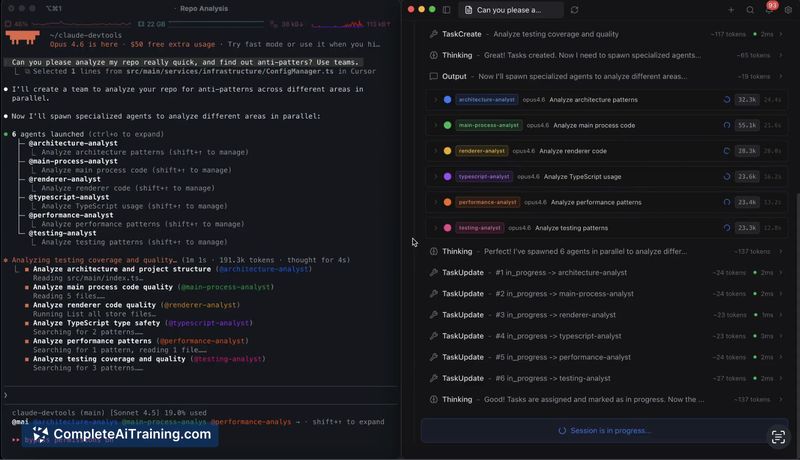
Task: Expand the TaskCreate row with its right chevron
Action: 781,34
